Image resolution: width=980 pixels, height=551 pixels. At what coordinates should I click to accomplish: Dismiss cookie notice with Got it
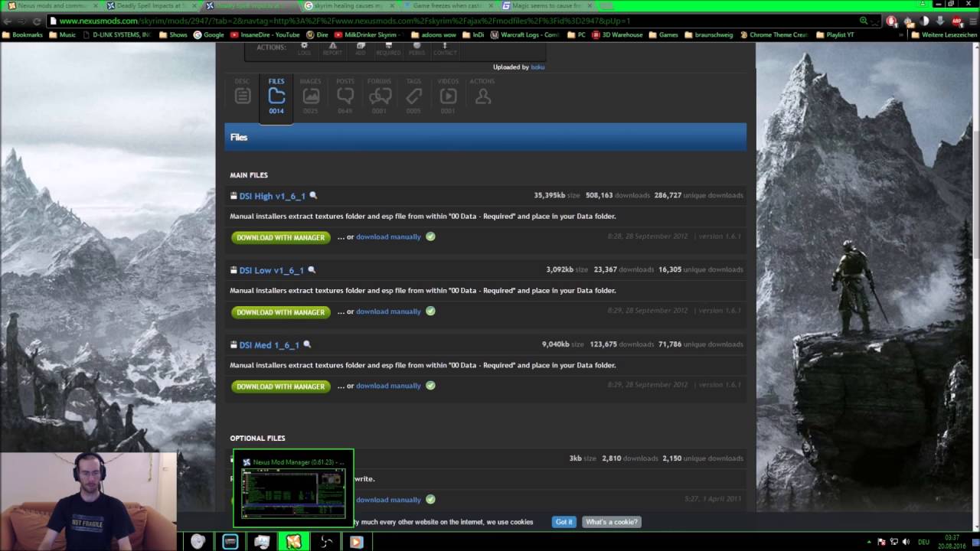(563, 522)
